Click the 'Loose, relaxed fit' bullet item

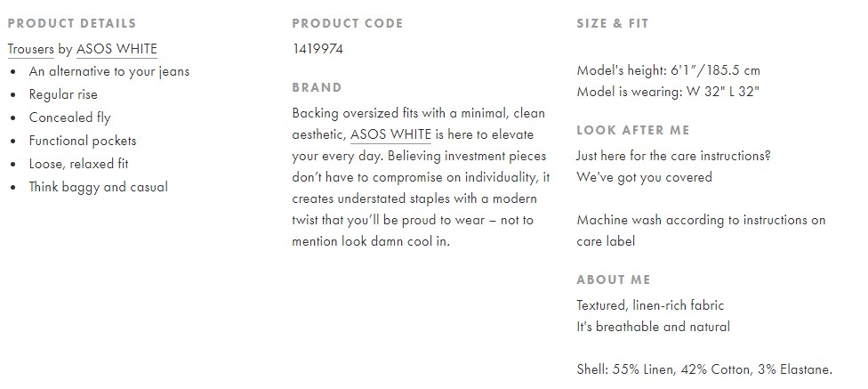[78, 164]
